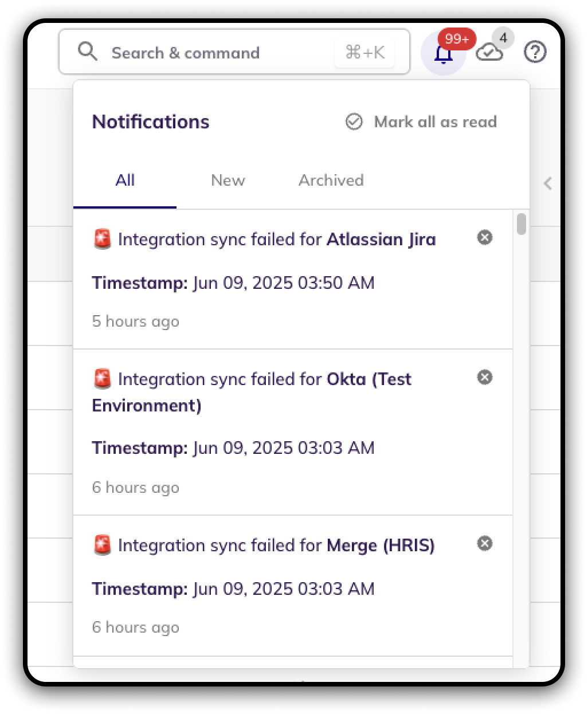The height and width of the screenshot is (714, 588).
Task: Click the siren icon on Okta alert
Action: [102, 379]
